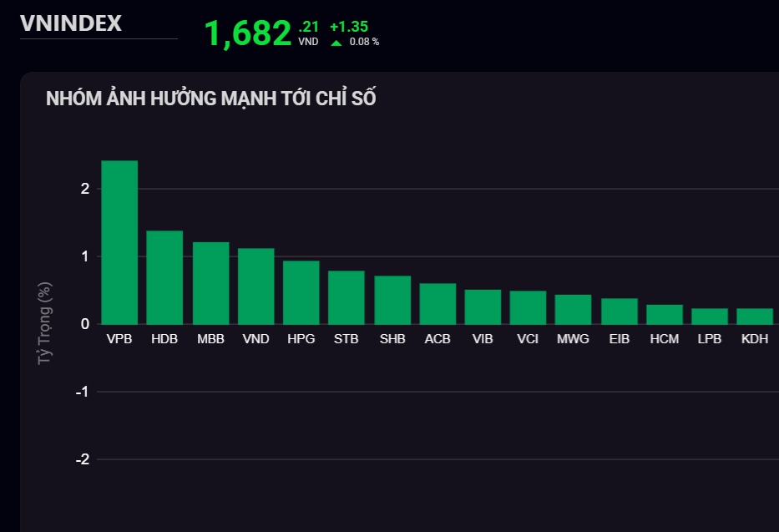
Task: Click the MBB ticker label below the axis
Action: 210,339
